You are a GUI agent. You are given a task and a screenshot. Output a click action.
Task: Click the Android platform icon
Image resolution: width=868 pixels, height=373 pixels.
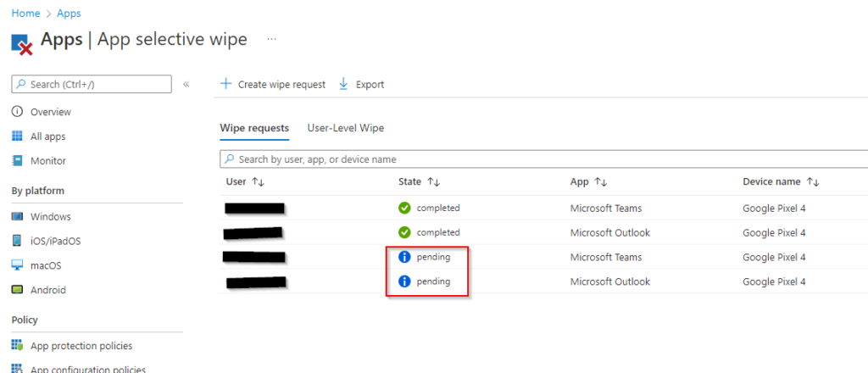tap(17, 290)
